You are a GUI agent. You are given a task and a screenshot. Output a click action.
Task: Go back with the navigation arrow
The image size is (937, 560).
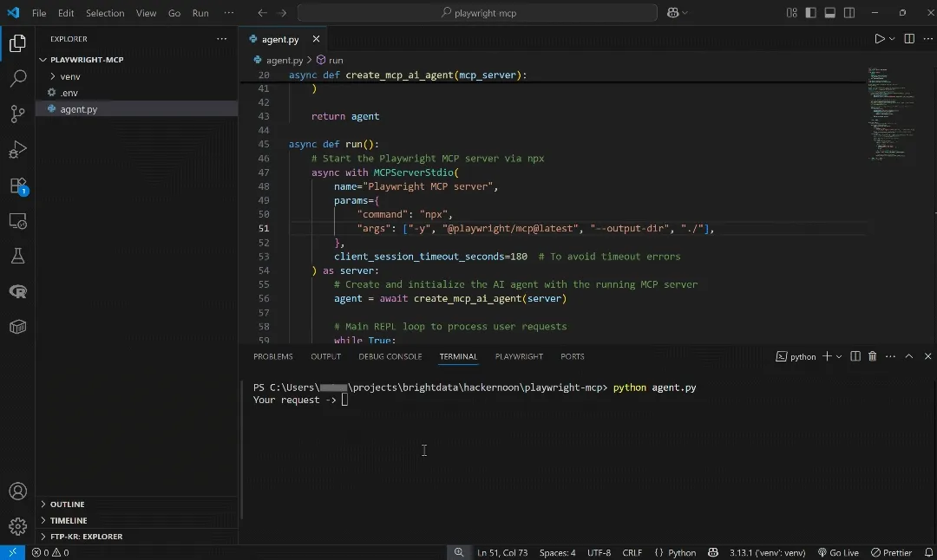pyautogui.click(x=262, y=12)
